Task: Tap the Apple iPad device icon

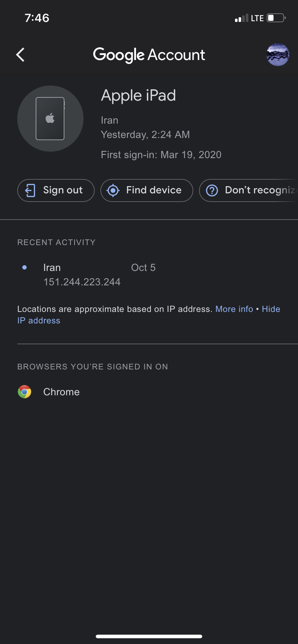Action: click(x=50, y=119)
